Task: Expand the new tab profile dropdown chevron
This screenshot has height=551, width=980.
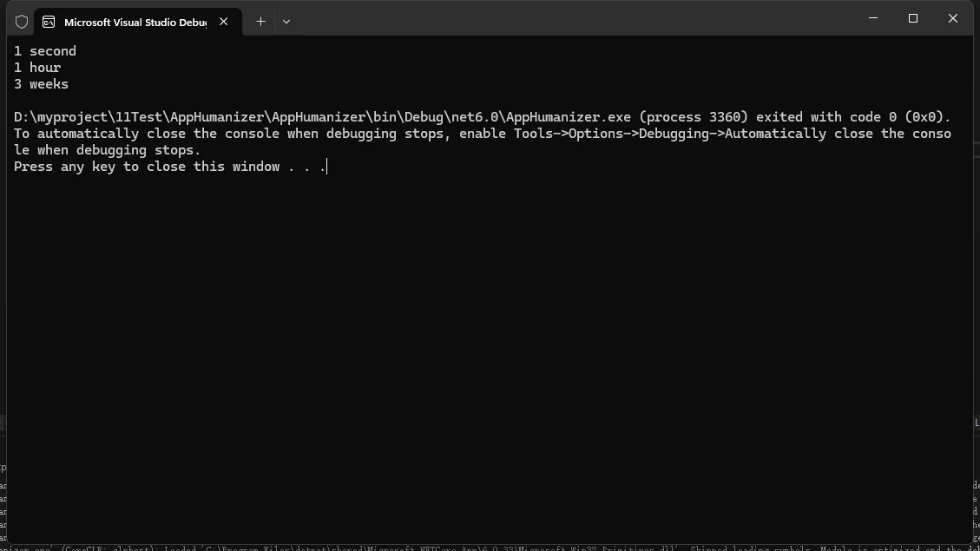Action: 286,22
